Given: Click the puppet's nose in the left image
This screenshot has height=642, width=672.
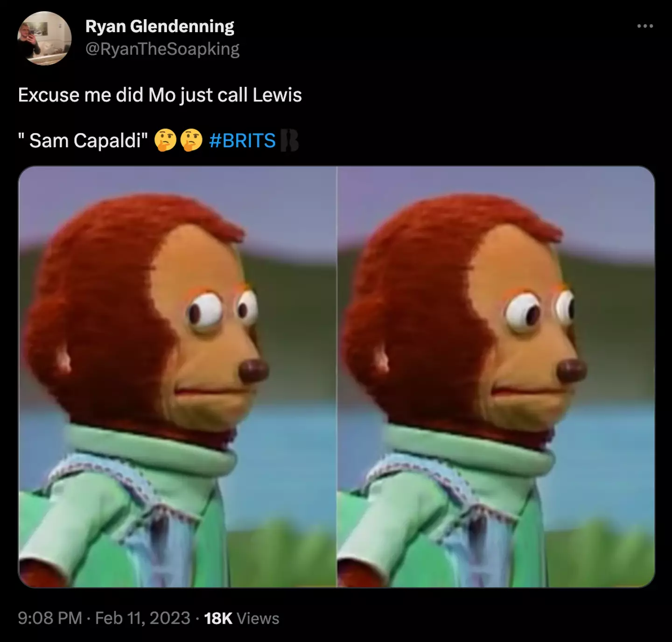Looking at the screenshot, I should point(253,371).
